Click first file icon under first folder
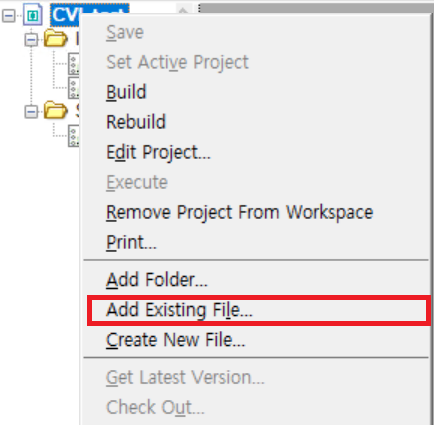 click(x=73, y=64)
